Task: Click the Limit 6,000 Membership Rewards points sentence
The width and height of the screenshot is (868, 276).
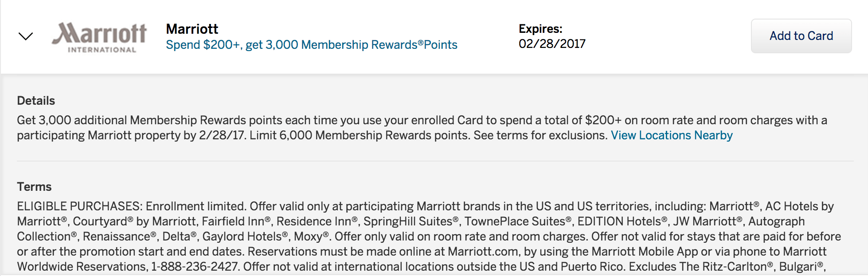Action: pos(360,135)
